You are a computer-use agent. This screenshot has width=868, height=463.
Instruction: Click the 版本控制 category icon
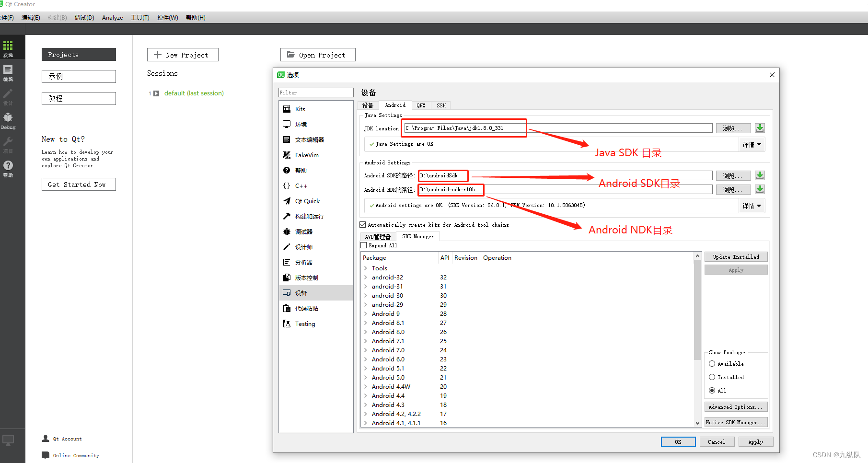click(287, 278)
